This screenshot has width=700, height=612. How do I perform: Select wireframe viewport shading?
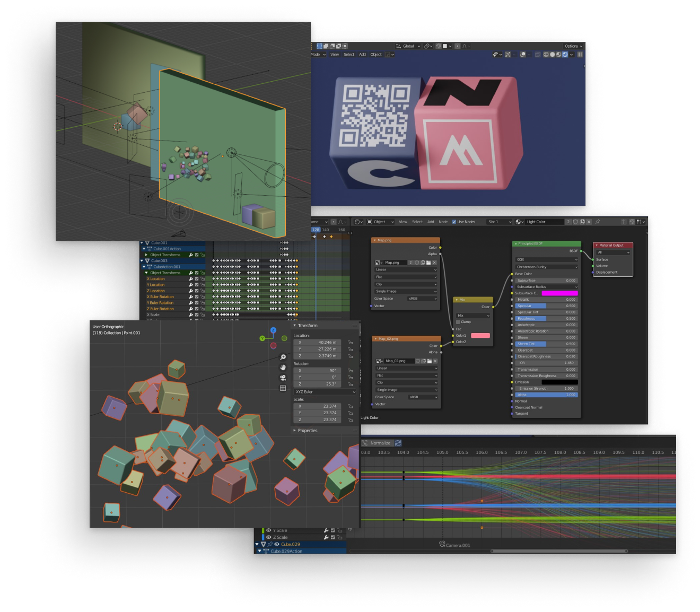(x=546, y=55)
